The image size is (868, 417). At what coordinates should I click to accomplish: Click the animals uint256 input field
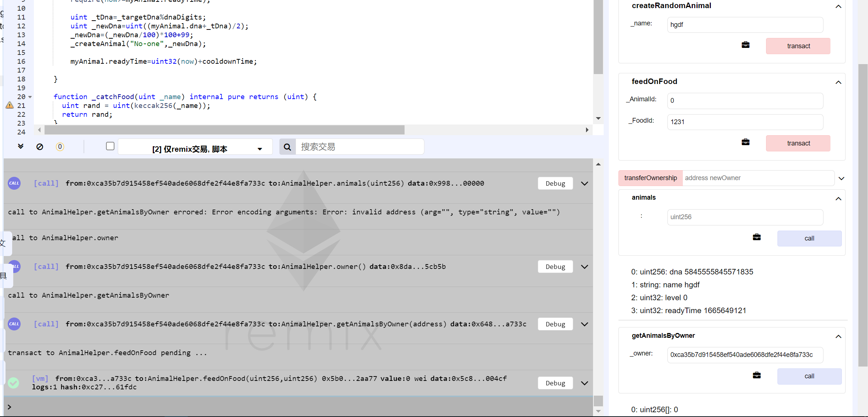tap(745, 217)
